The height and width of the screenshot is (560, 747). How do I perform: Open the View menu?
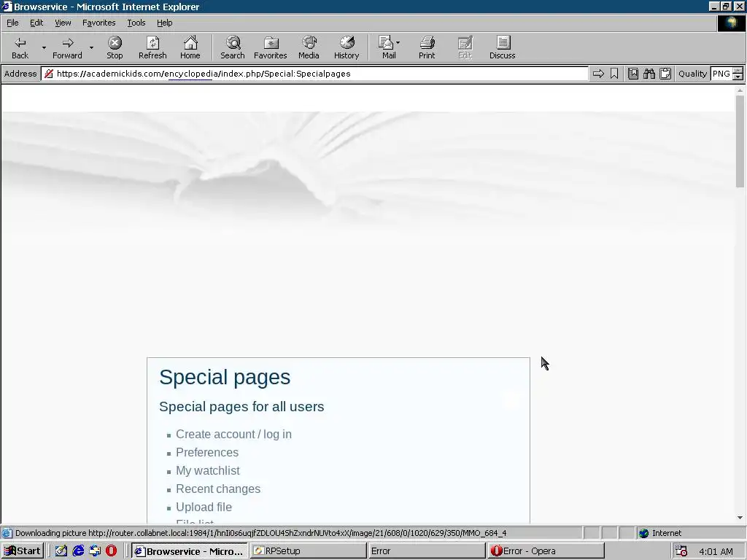pos(63,23)
